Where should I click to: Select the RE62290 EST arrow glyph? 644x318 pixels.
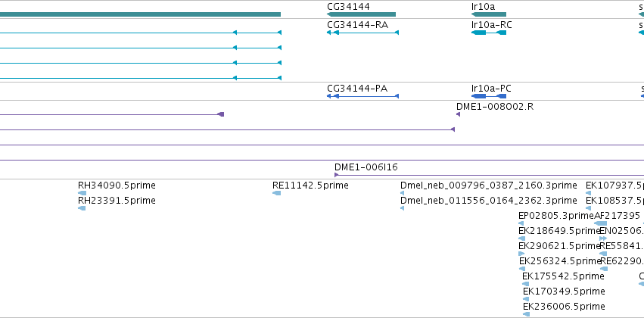tap(604, 269)
